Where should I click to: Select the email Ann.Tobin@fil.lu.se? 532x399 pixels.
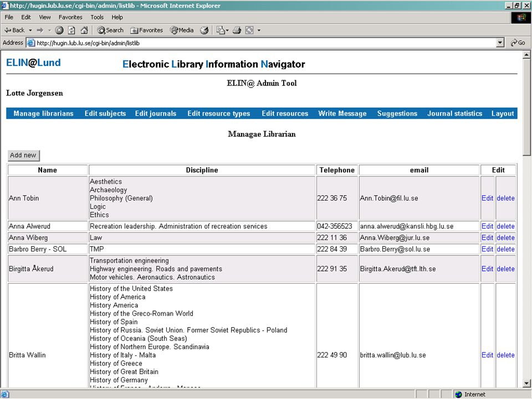tap(389, 198)
